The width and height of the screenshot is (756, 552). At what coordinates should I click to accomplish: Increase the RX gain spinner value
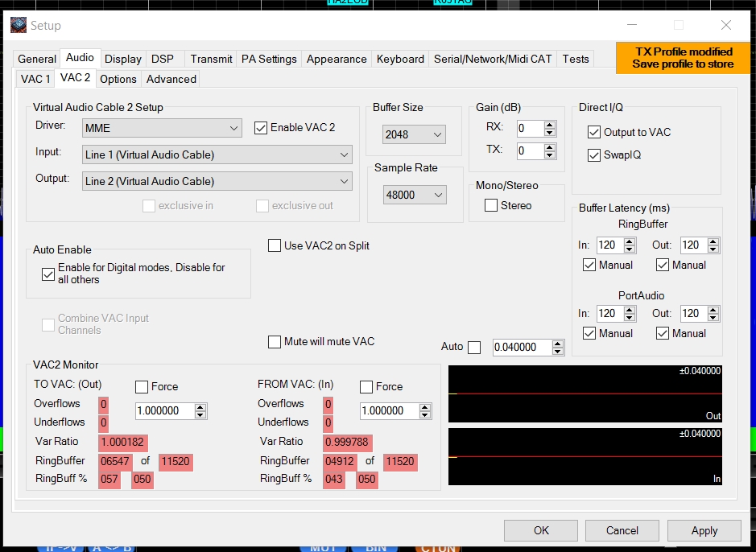point(550,125)
